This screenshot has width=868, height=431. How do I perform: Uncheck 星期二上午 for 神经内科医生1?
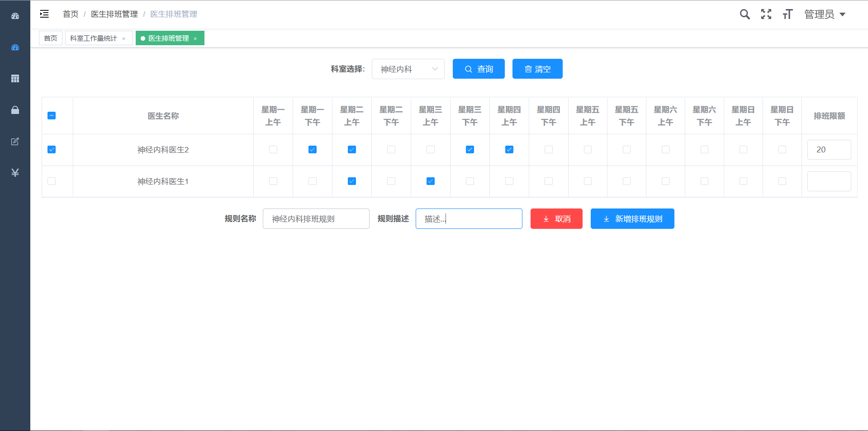352,181
